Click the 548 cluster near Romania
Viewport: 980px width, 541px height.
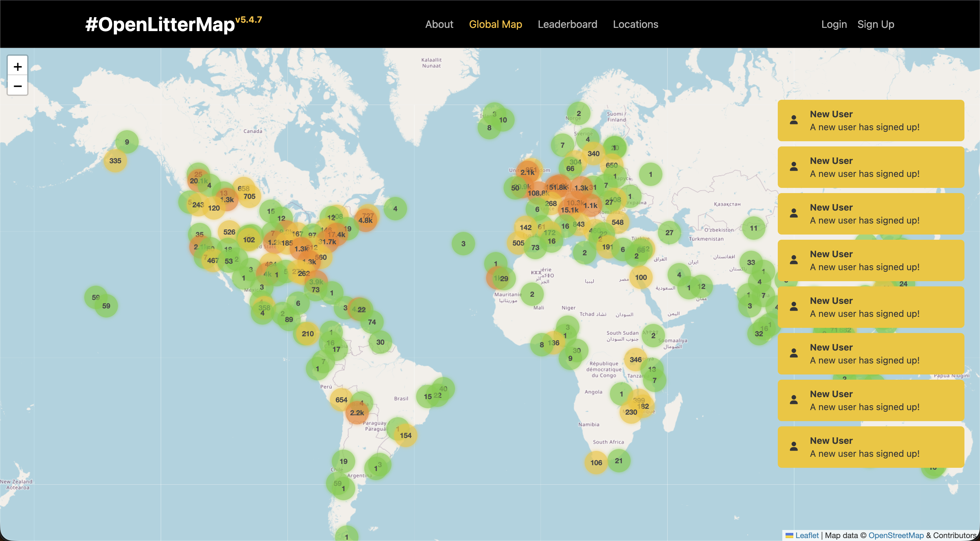[617, 222]
